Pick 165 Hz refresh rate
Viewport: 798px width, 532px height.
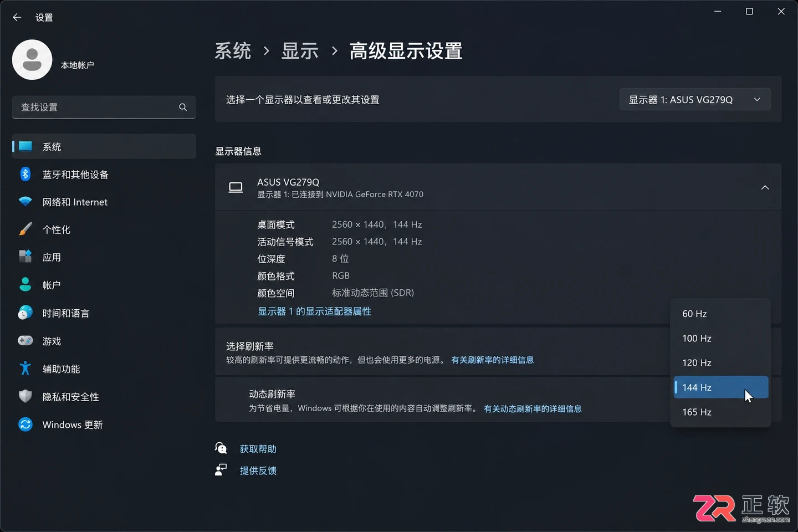pyautogui.click(x=721, y=412)
